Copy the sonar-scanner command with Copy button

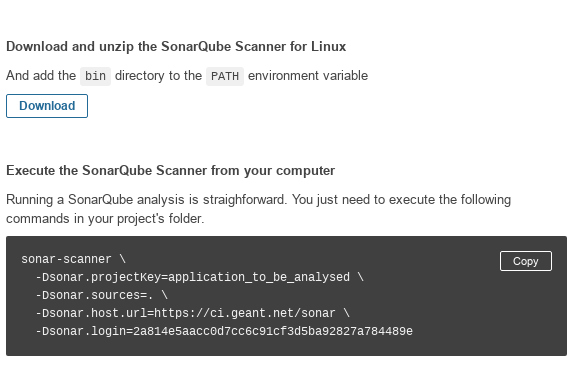coord(526,261)
